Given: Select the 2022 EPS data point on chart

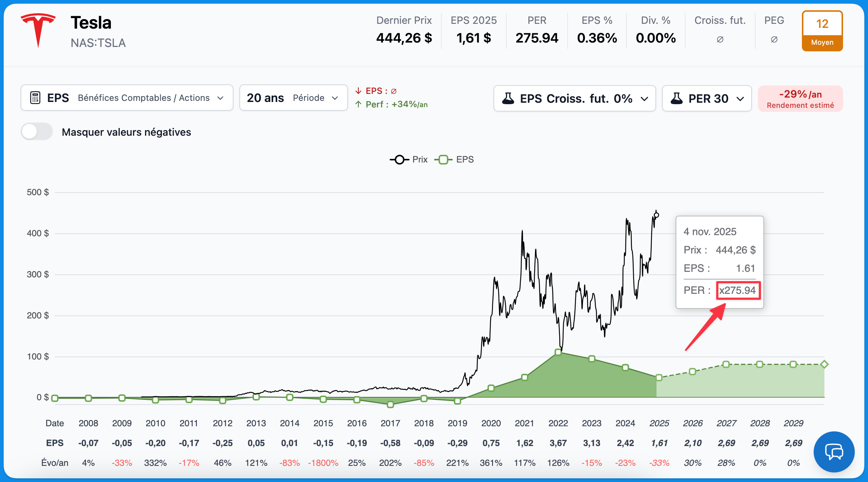Looking at the screenshot, I should (558, 352).
